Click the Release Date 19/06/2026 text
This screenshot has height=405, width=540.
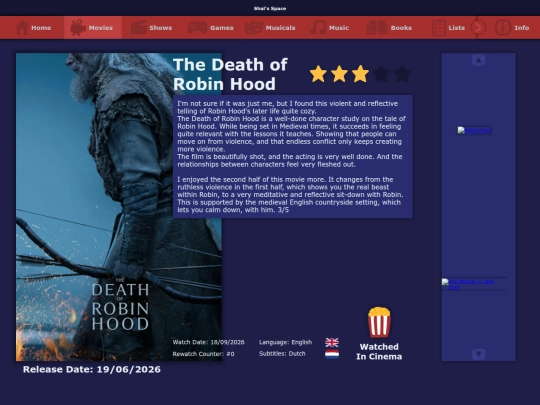[92, 370]
